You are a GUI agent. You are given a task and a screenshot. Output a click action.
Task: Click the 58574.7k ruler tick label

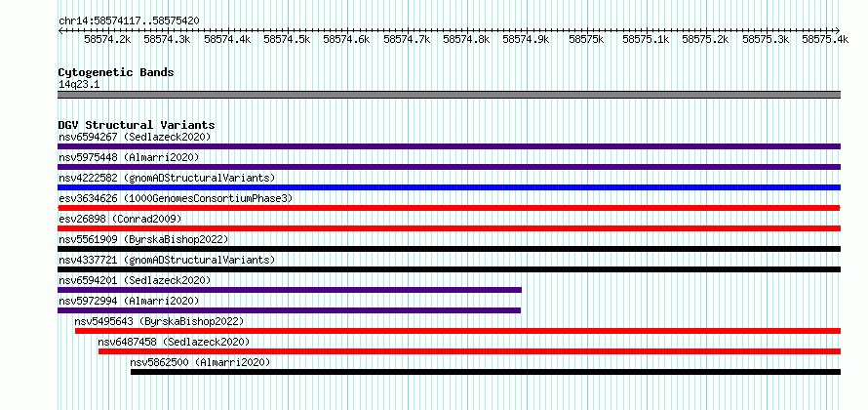[407, 39]
